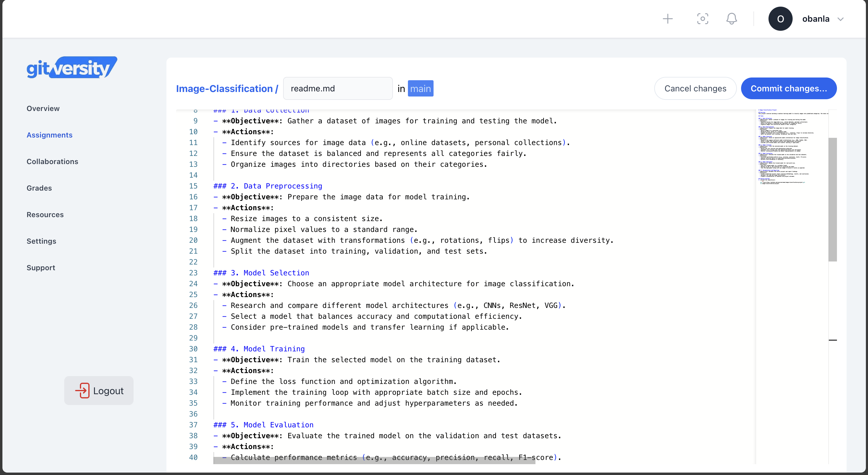Image resolution: width=868 pixels, height=475 pixels.
Task: Open the Support page
Action: [41, 268]
